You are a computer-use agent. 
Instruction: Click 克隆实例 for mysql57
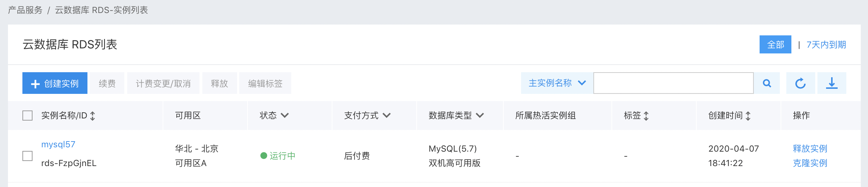click(810, 163)
